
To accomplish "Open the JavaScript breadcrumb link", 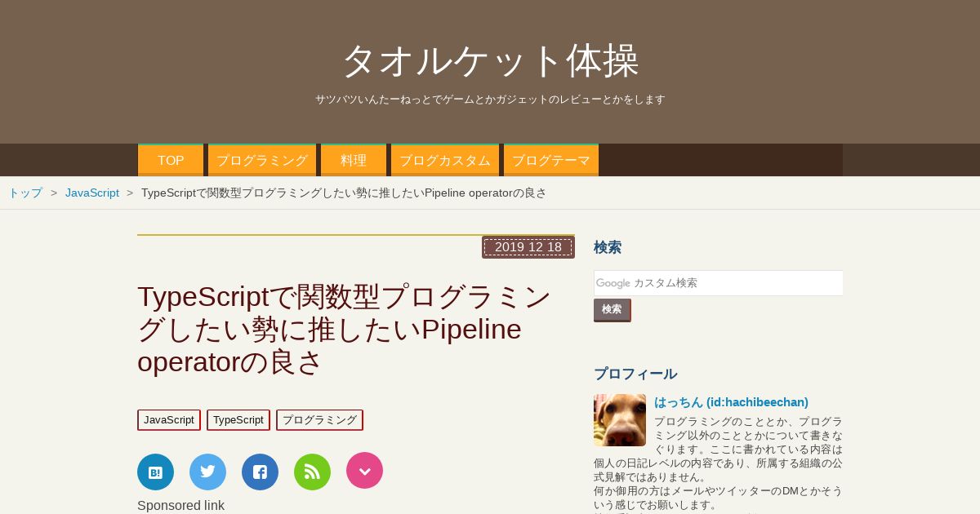I will (92, 193).
